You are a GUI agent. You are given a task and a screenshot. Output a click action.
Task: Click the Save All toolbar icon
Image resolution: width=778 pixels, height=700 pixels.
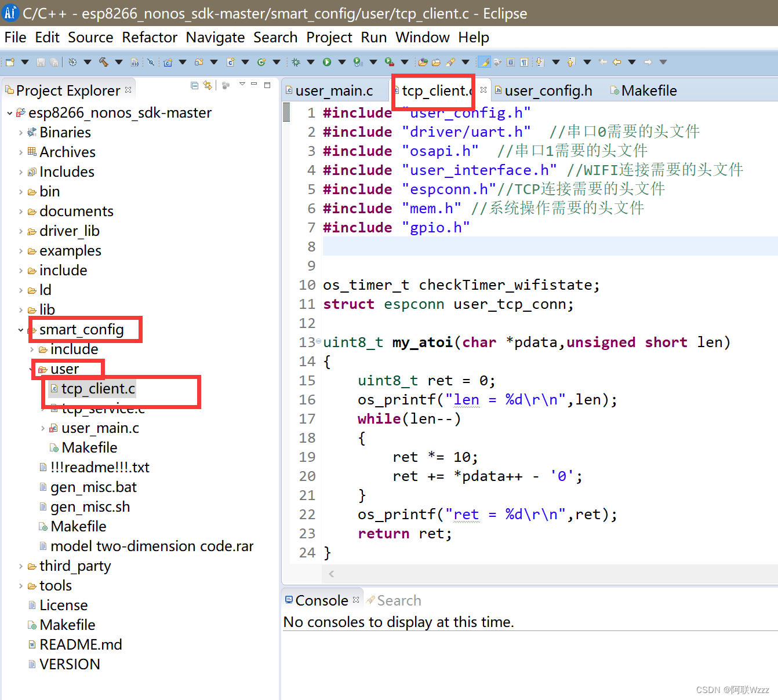point(54,62)
